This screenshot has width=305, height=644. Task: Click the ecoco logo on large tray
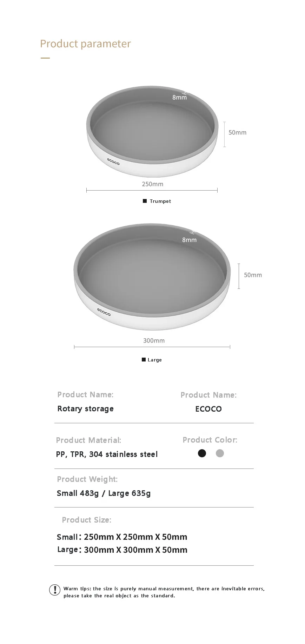(104, 312)
